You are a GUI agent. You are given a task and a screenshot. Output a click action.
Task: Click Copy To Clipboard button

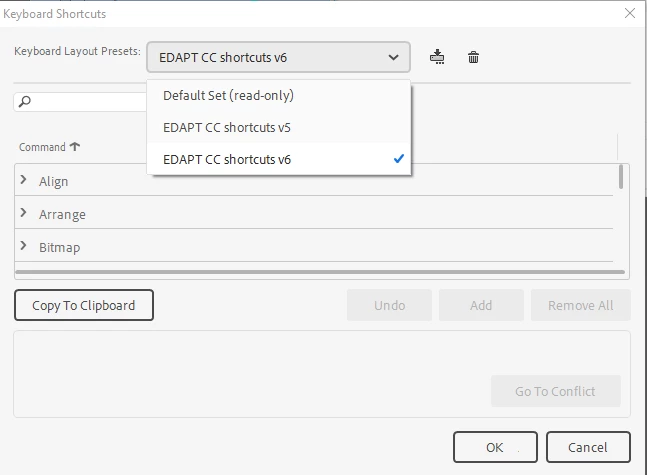click(84, 305)
